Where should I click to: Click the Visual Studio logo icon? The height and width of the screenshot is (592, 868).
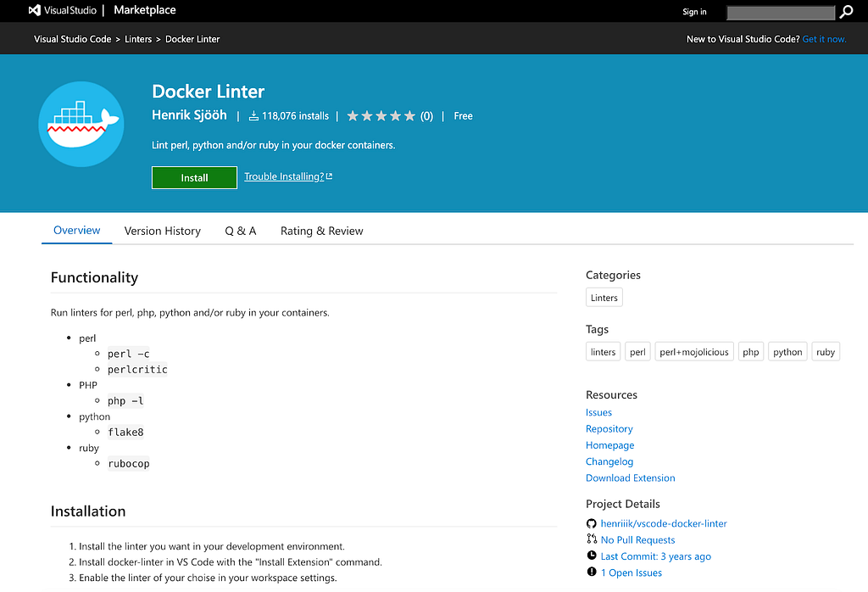point(34,10)
